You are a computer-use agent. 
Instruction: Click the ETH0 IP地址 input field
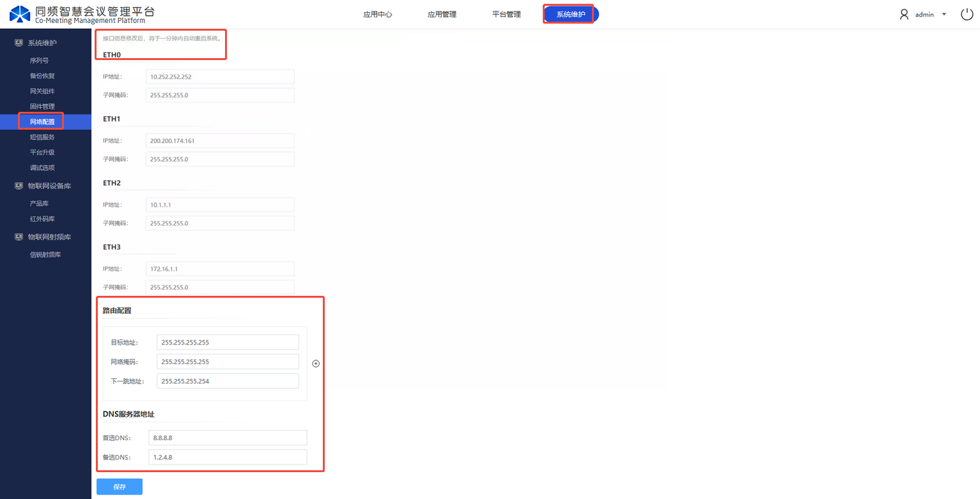(220, 77)
